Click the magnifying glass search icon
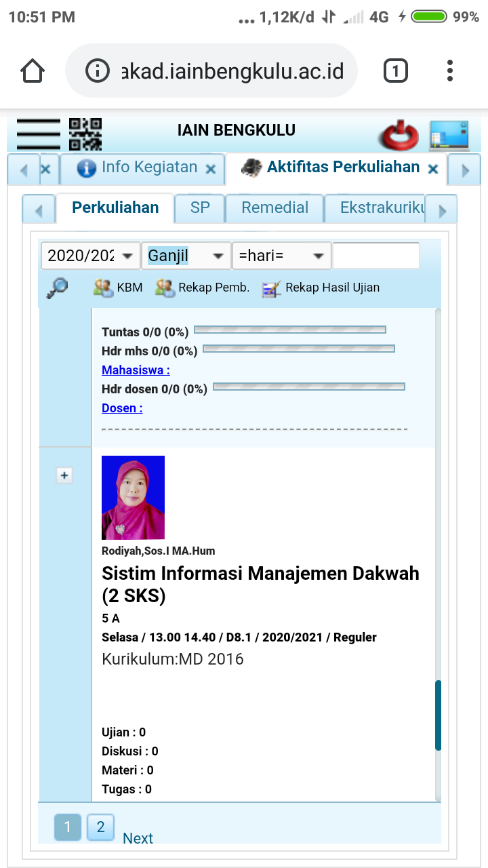This screenshot has width=488, height=868. click(57, 288)
